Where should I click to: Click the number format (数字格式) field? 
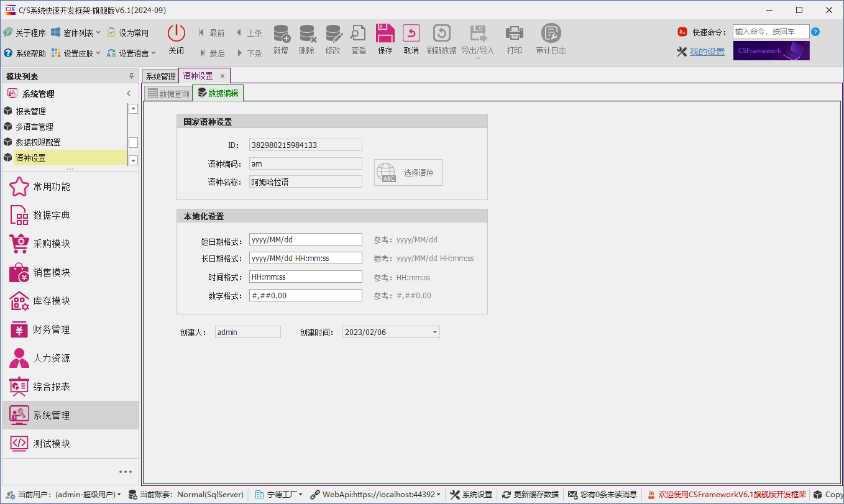click(x=306, y=296)
